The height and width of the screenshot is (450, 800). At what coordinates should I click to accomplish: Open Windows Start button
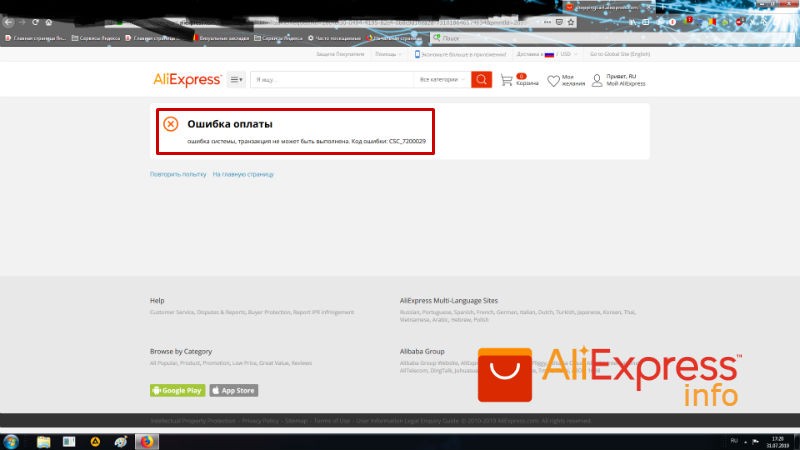click(11, 441)
